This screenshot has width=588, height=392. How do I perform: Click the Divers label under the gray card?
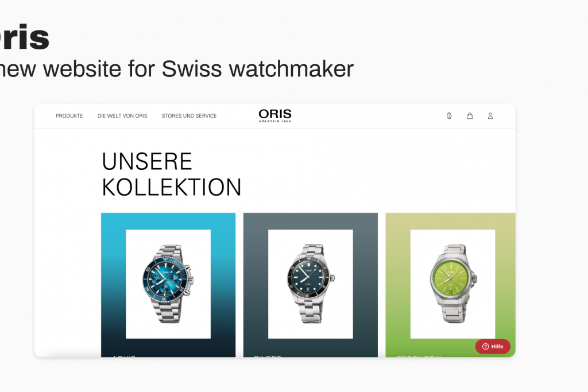(268, 356)
